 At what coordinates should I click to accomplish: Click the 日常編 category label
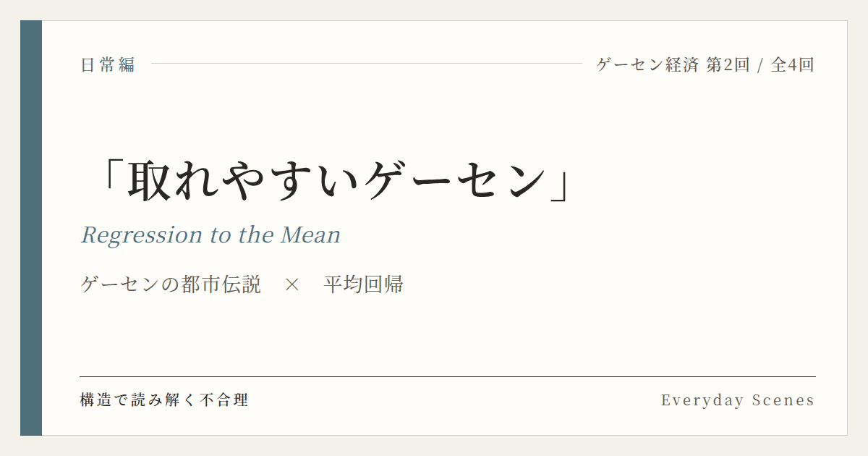pyautogui.click(x=108, y=64)
